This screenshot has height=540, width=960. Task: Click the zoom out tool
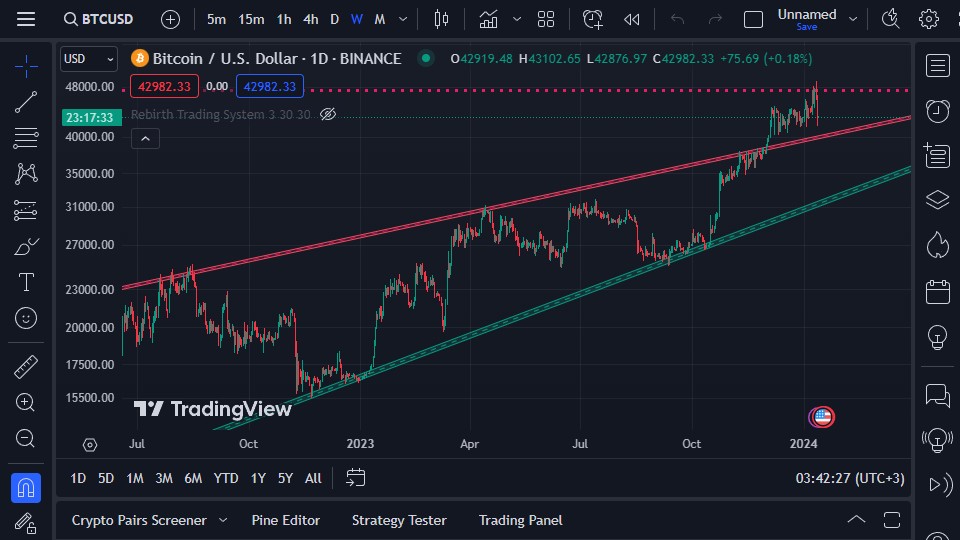pos(26,438)
